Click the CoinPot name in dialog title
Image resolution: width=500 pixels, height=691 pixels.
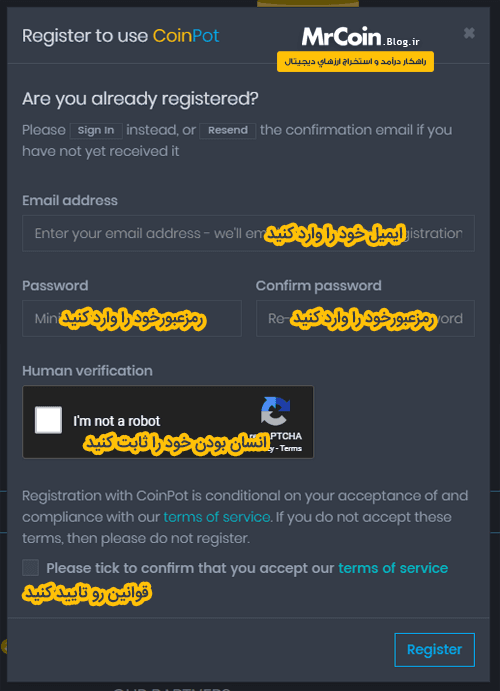point(186,36)
